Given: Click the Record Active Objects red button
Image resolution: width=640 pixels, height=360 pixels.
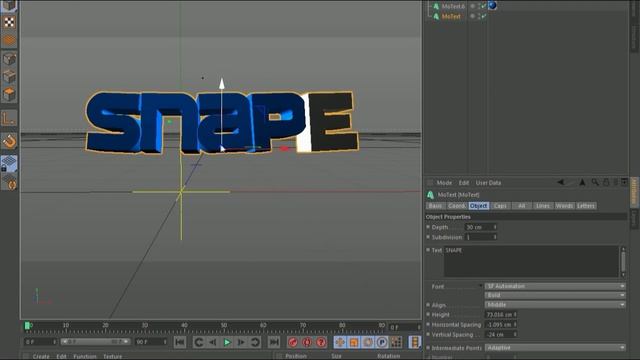Looking at the screenshot, I should click(293, 342).
